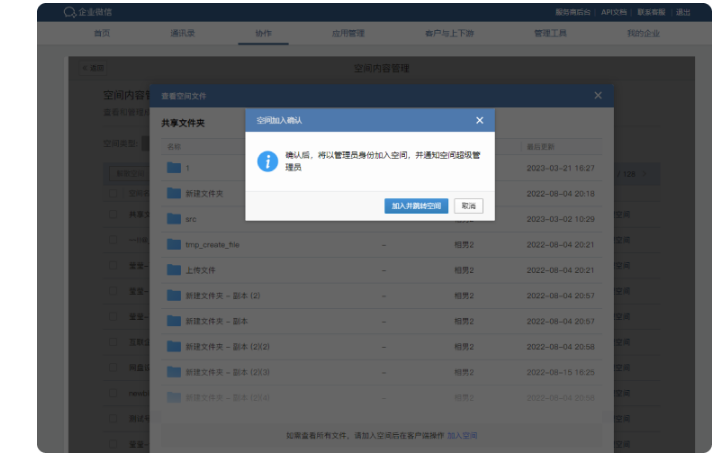
Task: Switch to the 首页 tab
Action: coord(102,33)
